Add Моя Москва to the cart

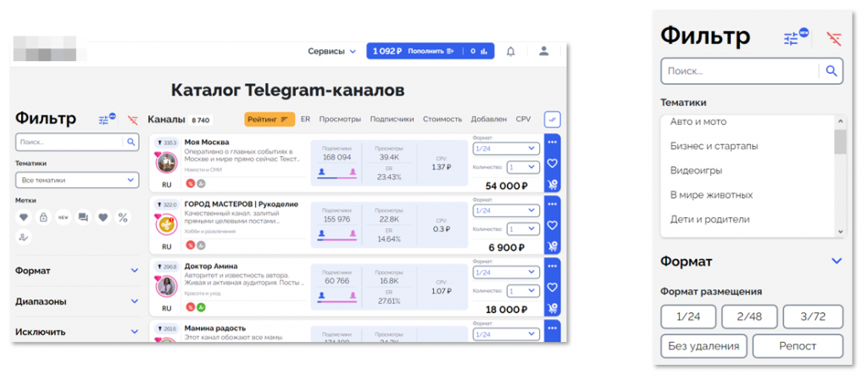click(552, 184)
